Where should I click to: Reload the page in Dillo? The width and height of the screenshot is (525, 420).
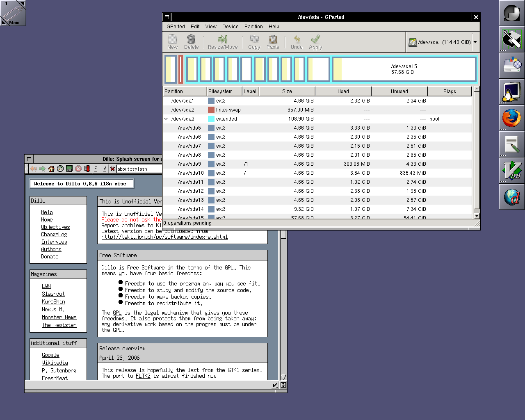60,169
